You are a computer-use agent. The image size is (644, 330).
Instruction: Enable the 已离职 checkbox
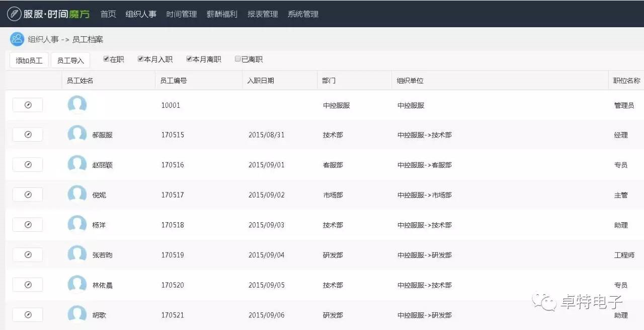click(238, 59)
